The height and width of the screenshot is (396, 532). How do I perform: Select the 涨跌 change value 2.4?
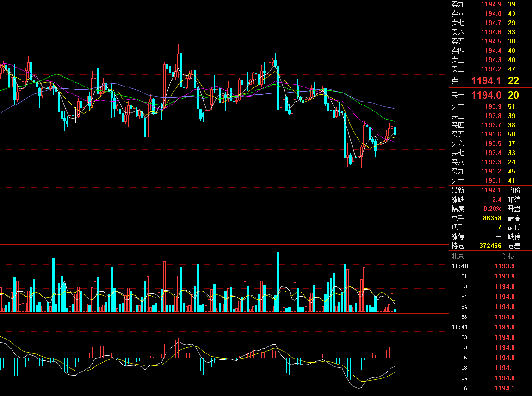point(497,199)
